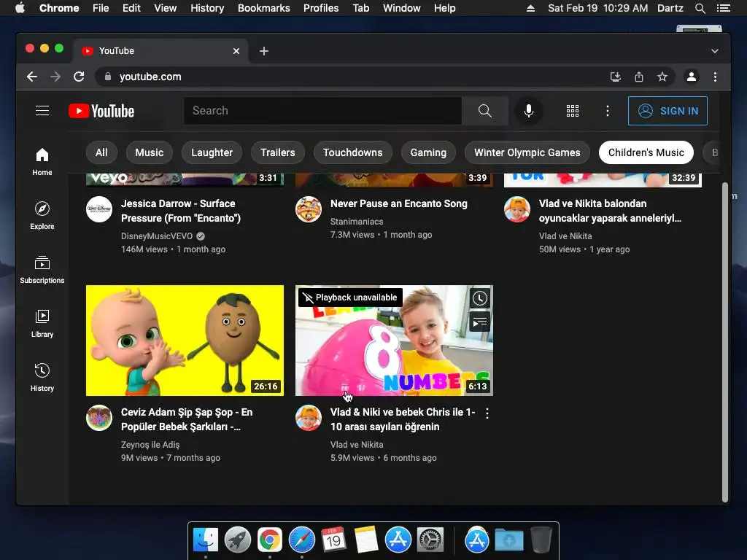The height and width of the screenshot is (560, 747).
Task: Open Stanimaniacs channel avatar
Action: [x=309, y=209]
